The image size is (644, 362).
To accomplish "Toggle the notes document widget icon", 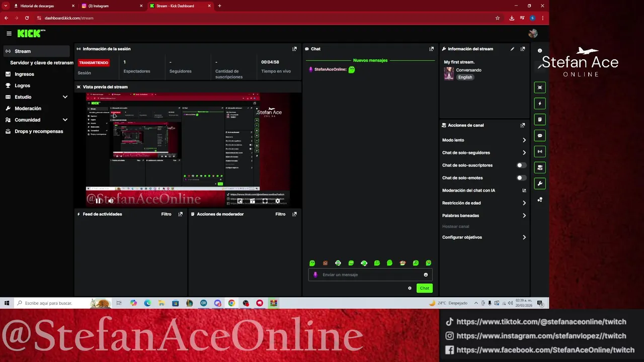I will [x=540, y=120].
